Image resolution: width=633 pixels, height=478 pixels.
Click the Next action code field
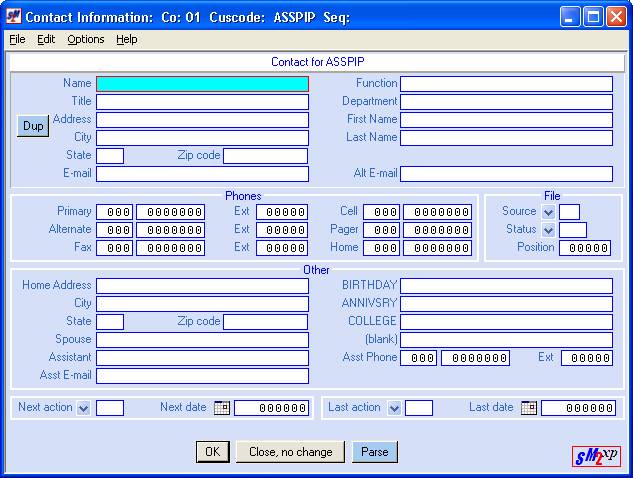tap(110, 408)
